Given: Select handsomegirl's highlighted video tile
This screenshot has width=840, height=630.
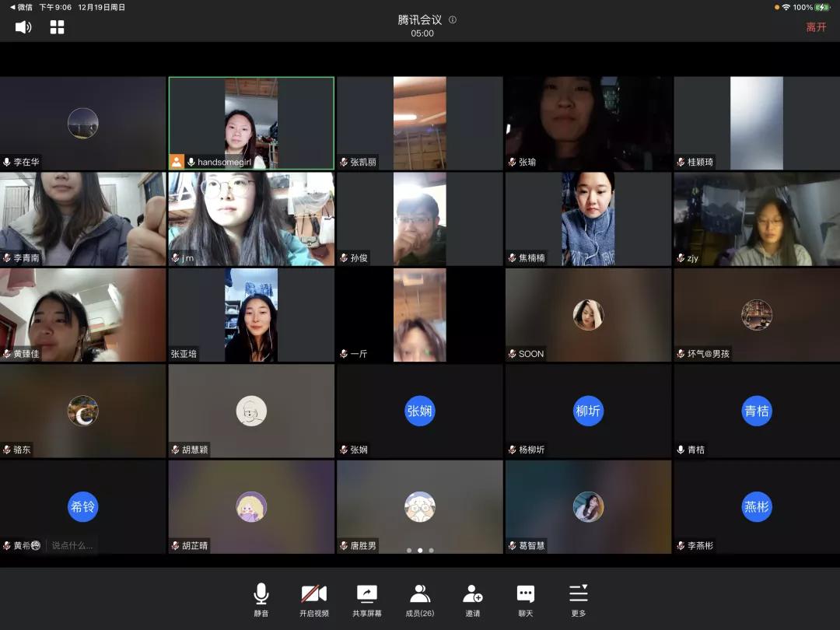Looking at the screenshot, I should 251,123.
